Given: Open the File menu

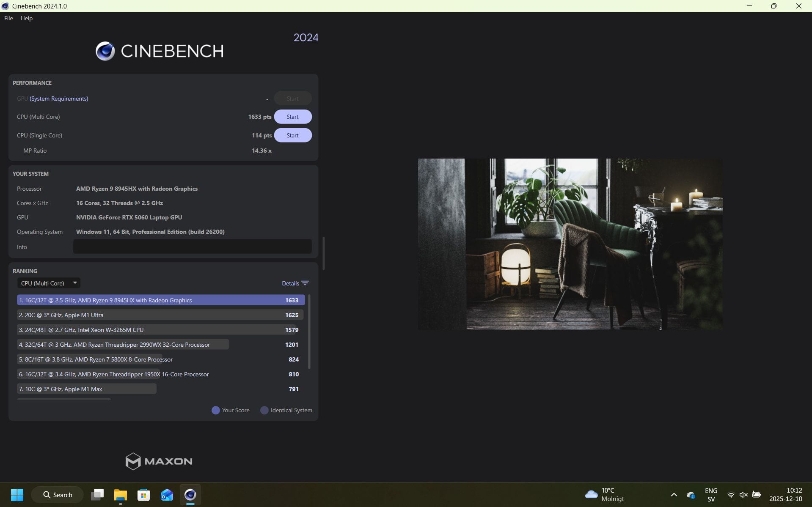Looking at the screenshot, I should click(x=8, y=18).
